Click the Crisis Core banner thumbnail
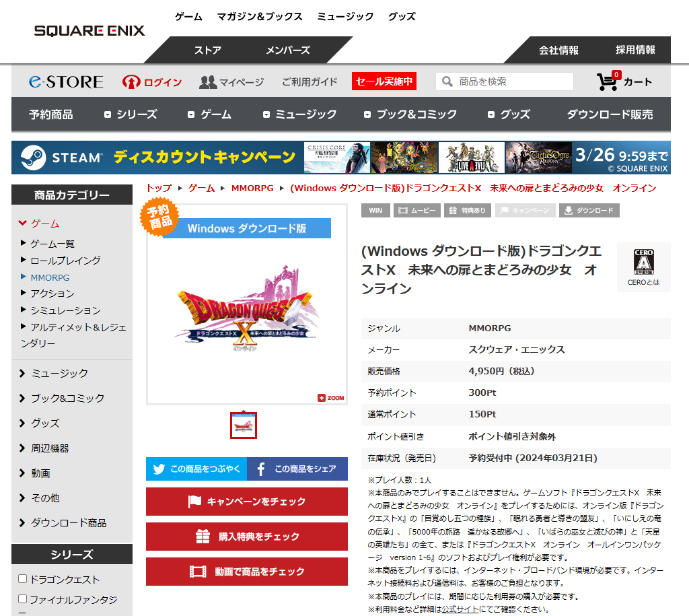Screen dimensions: 689x616 click(x=337, y=158)
